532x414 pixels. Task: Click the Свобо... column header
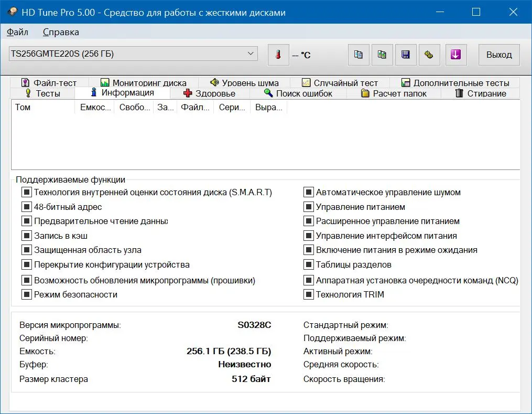(134, 108)
